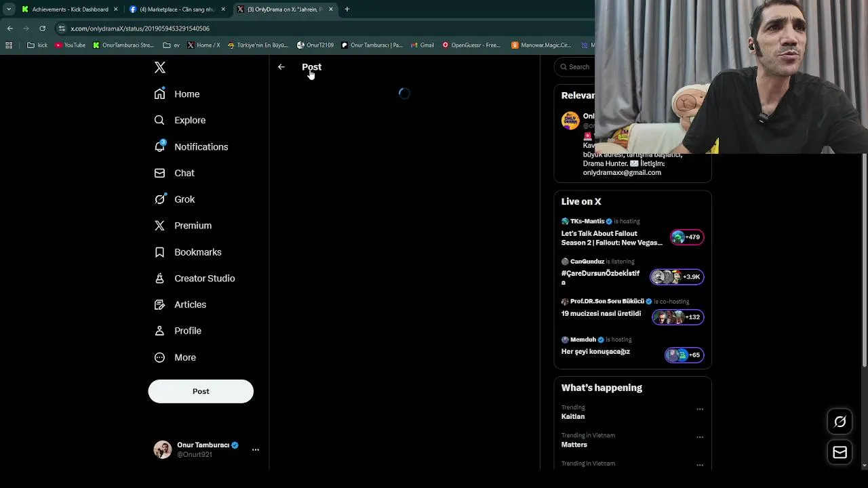Open the floating messages envelope button
Screen dimensions: 868x488
(x=840, y=452)
